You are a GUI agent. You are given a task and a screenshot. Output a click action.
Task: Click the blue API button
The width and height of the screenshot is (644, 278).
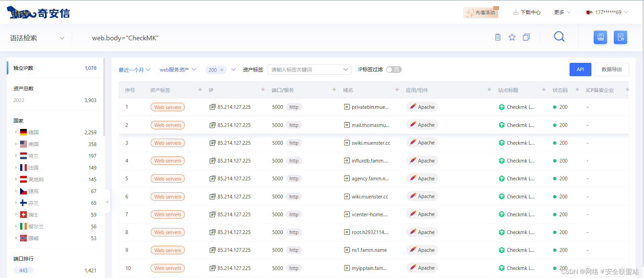coord(580,69)
